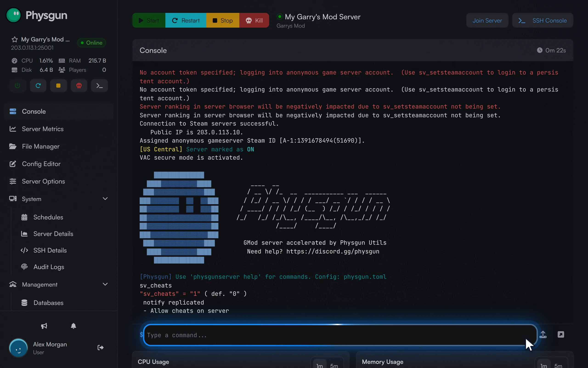Image resolution: width=588 pixels, height=368 pixels.
Task: Open Server Options
Action: (x=59, y=181)
